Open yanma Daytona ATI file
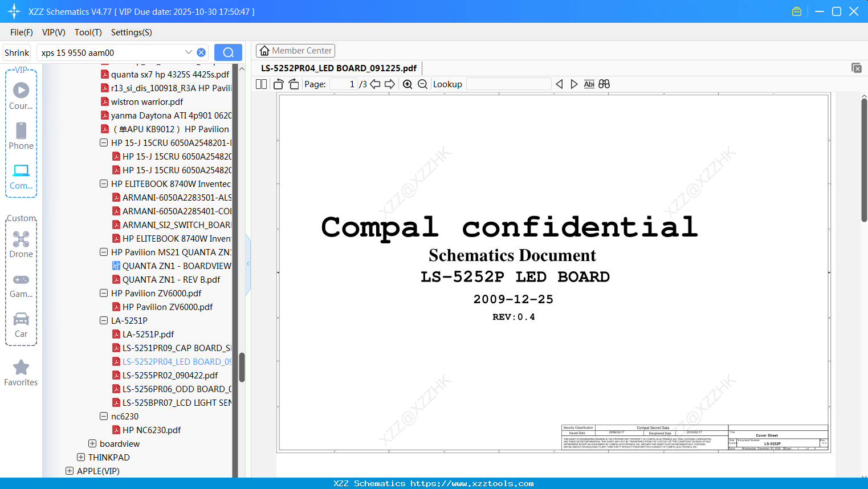 pos(171,115)
